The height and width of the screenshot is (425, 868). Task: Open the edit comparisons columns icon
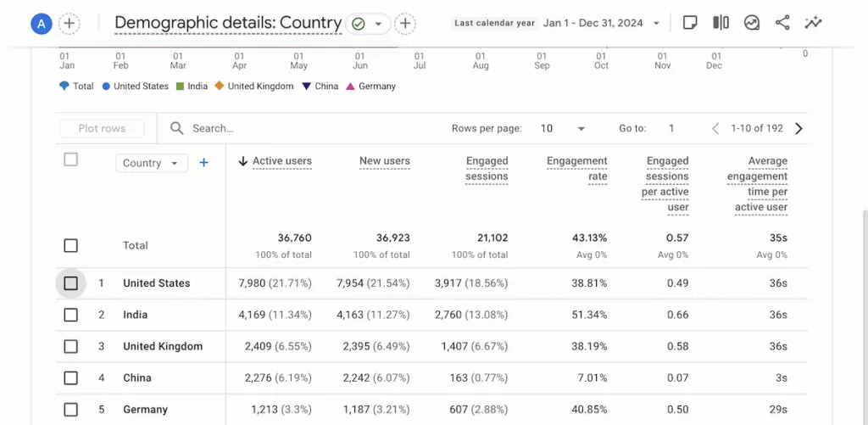coord(721,23)
